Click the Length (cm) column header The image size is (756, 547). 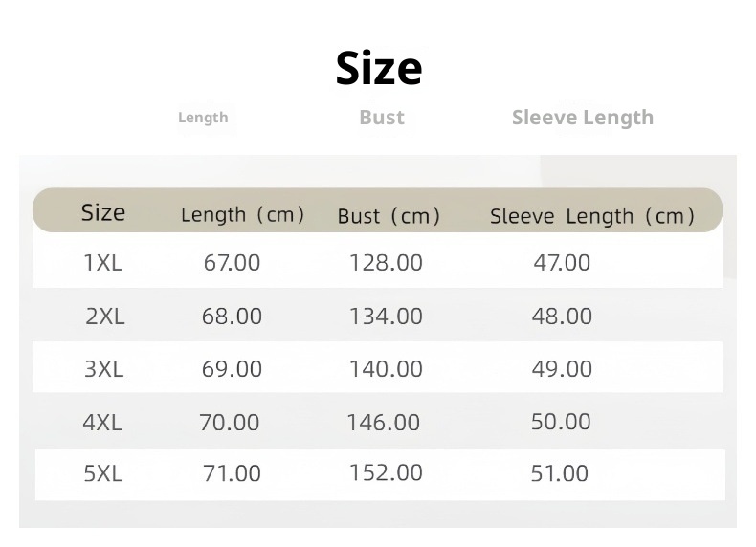pos(243,215)
